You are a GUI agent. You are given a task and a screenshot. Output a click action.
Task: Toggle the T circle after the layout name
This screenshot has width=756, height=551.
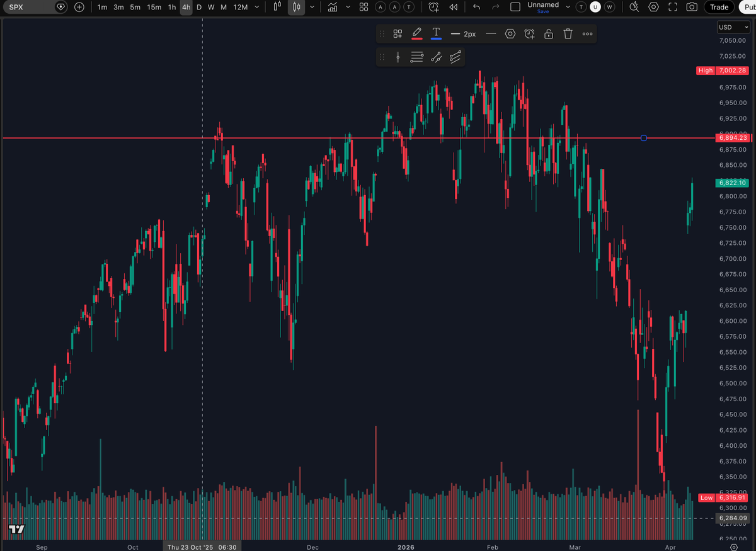pos(580,7)
